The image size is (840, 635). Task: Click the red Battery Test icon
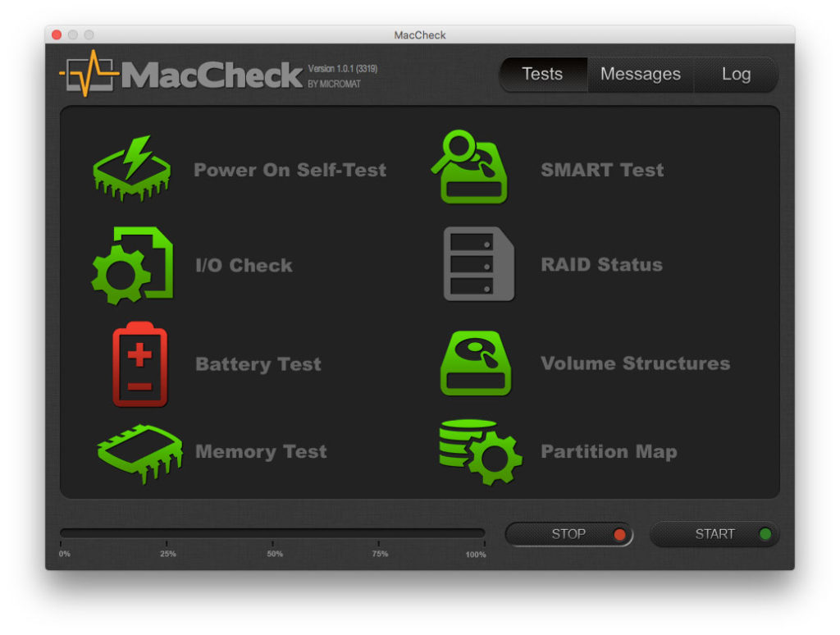tap(139, 364)
